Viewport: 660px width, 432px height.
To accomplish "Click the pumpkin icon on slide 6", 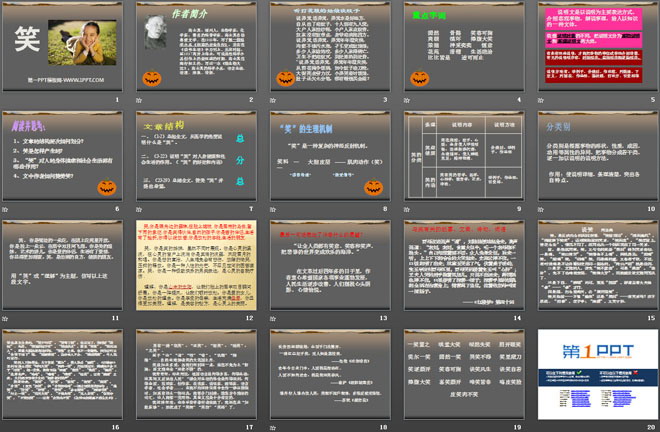I will click(105, 186).
